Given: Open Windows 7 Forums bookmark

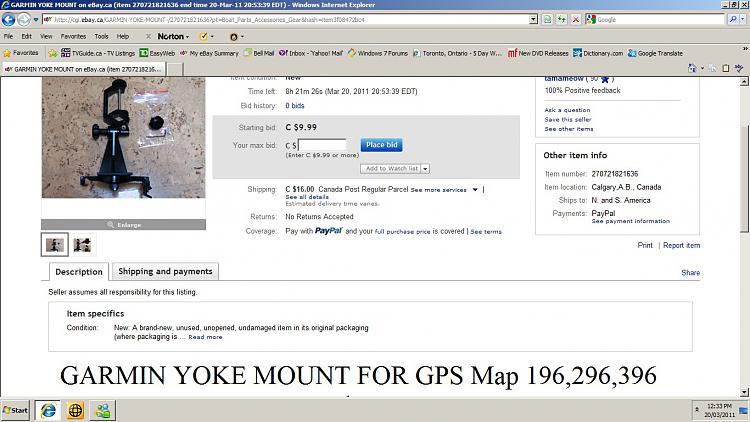Looking at the screenshot, I should [x=378, y=53].
